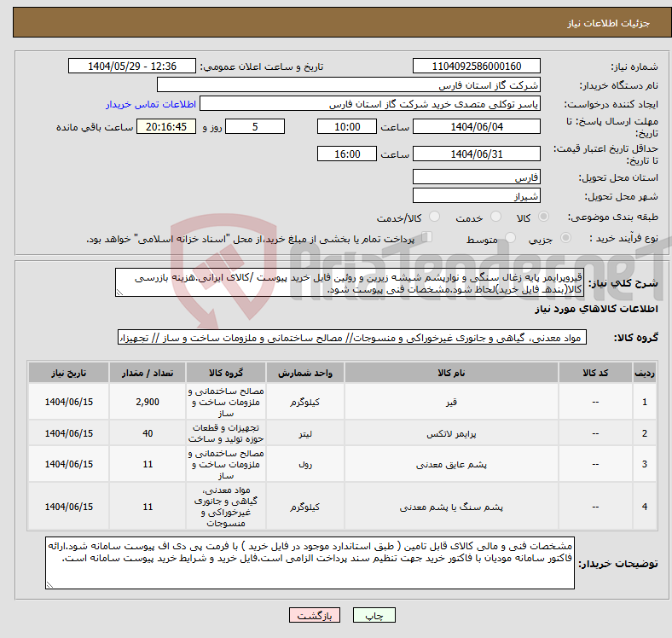The height and width of the screenshot is (638, 672).
Task: Select متوسط purchase process type
Action: point(507,239)
